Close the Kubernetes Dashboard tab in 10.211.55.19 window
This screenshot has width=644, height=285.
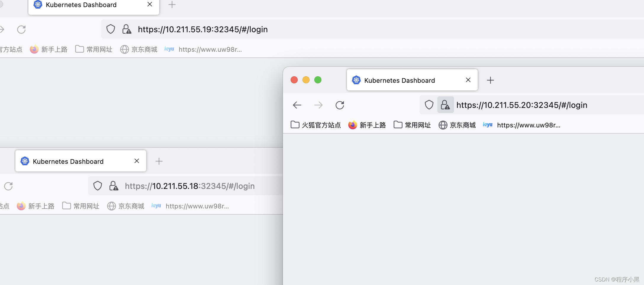coord(150,4)
